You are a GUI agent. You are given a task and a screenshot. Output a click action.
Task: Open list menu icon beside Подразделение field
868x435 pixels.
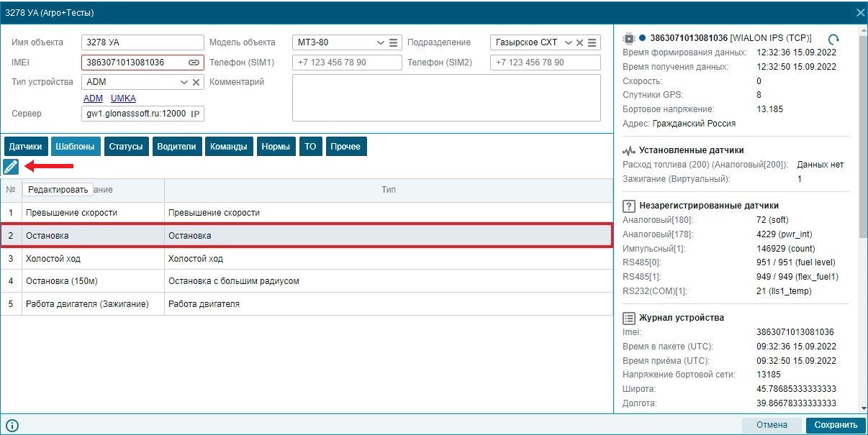point(592,42)
